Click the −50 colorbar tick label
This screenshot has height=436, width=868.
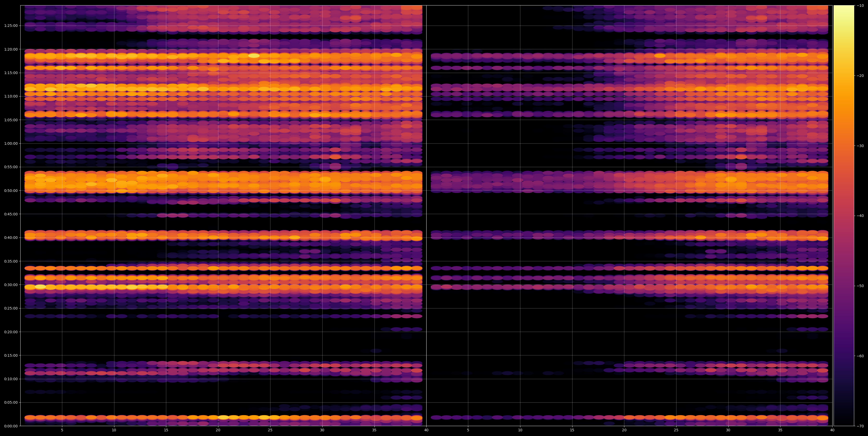(x=860, y=286)
